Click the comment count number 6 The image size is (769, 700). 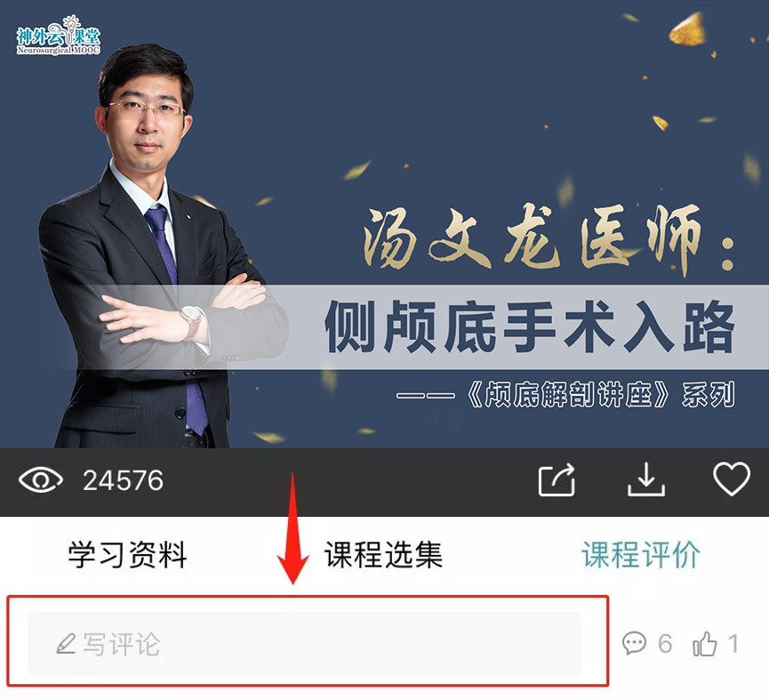(x=665, y=644)
